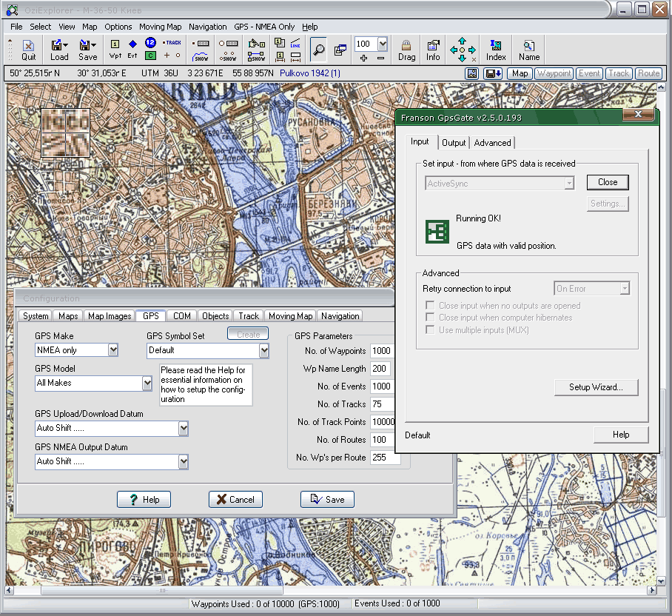This screenshot has width=672, height=616.
Task: Click the Name search icon
Action: pyautogui.click(x=529, y=50)
